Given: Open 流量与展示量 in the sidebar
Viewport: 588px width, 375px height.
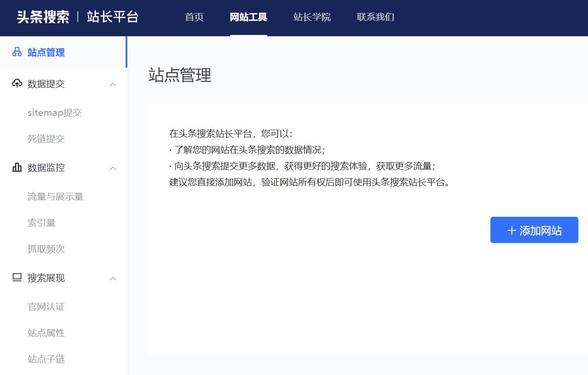Looking at the screenshot, I should (56, 197).
